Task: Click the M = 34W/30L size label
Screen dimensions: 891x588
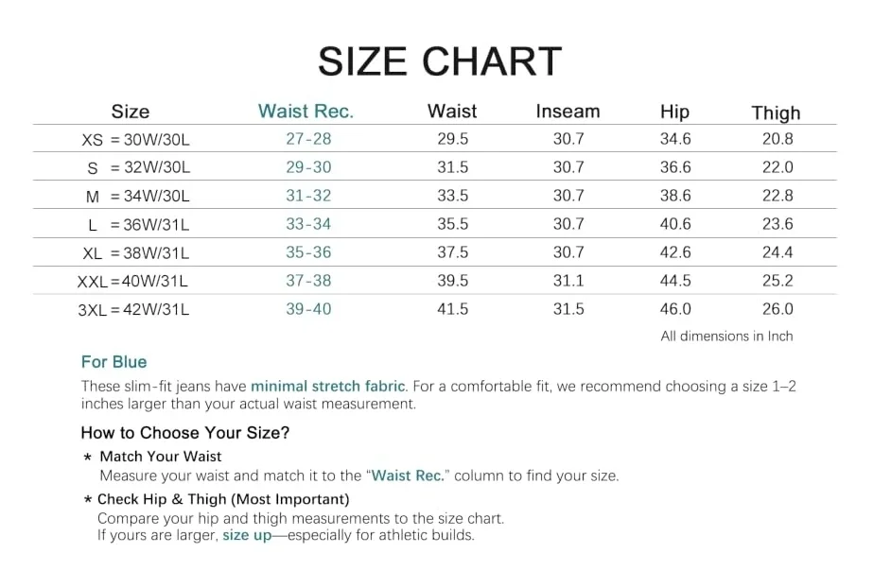Action: [137, 196]
